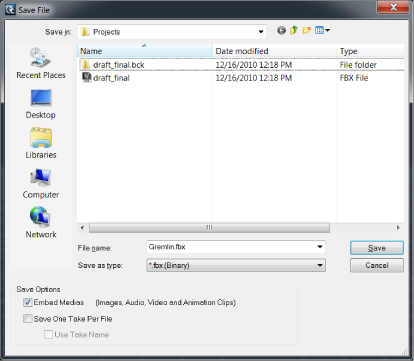414x361 pixels.
Task: Open the View menu icon
Action: 322,31
